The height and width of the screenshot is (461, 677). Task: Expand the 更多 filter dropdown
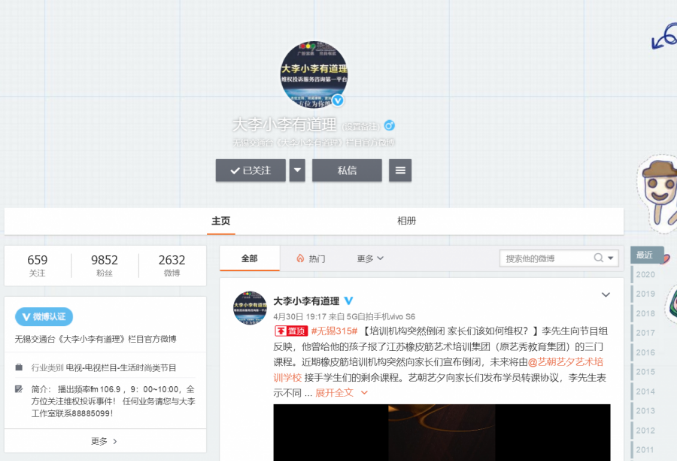pos(369,258)
